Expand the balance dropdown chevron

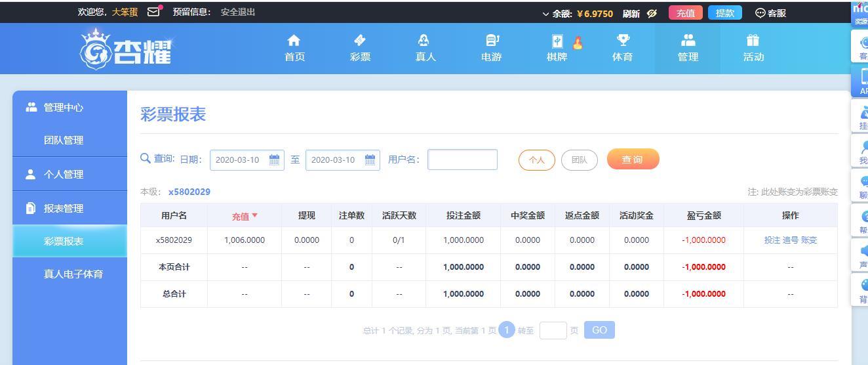[545, 14]
